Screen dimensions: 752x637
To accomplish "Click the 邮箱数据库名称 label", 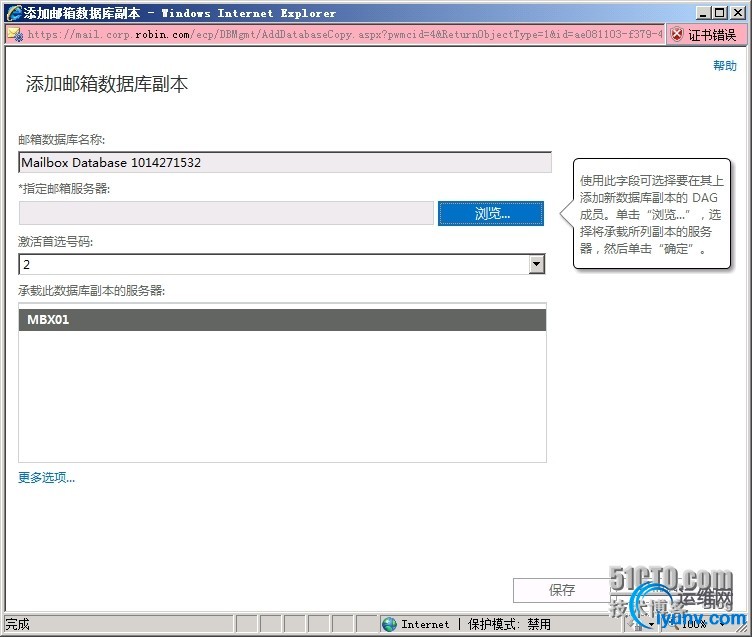I will point(61,140).
